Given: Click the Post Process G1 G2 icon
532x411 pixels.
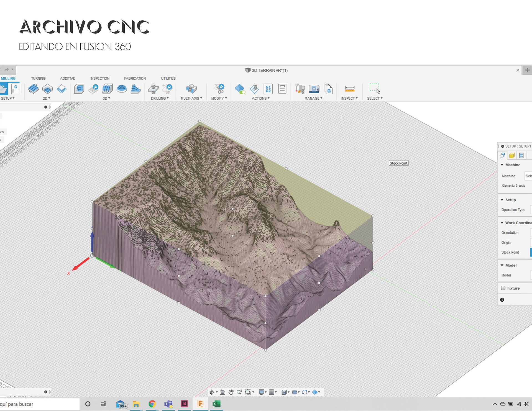Looking at the screenshot, I should [268, 89].
